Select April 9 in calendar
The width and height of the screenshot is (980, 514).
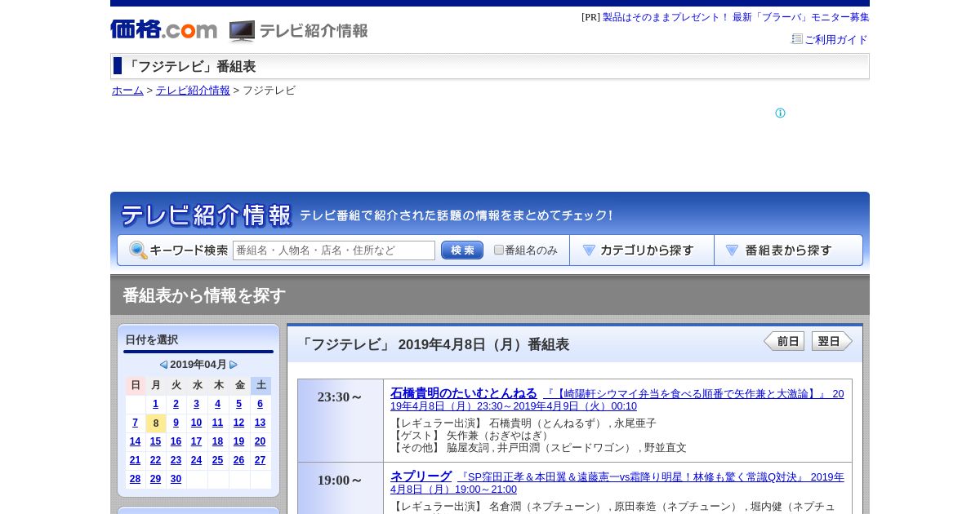pos(176,423)
